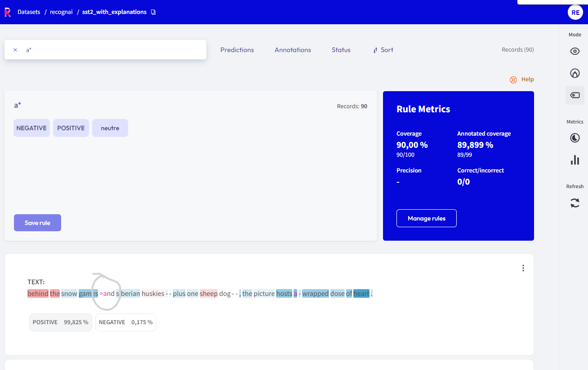Switch to Explore mode via eye icon
Viewport: 588px width, 370px height.
pos(575,51)
